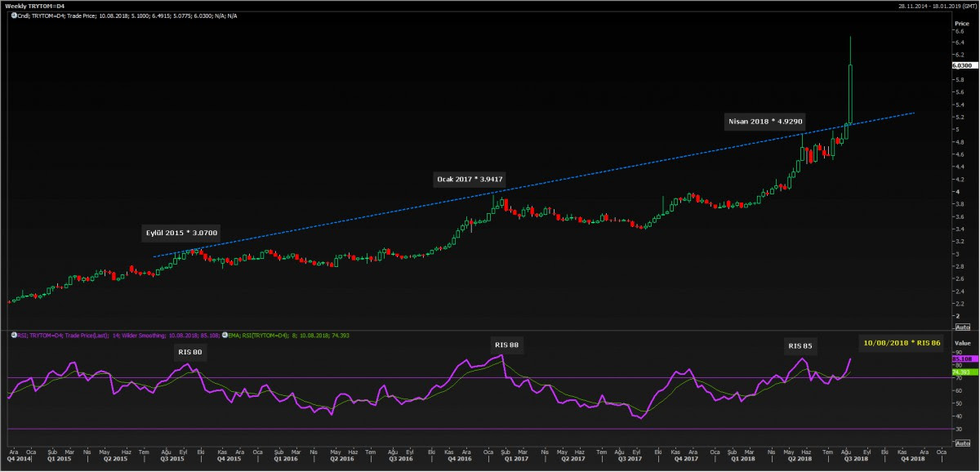The height and width of the screenshot is (472, 980).
Task: Click the RIS 80 annotation label
Action: click(x=191, y=353)
